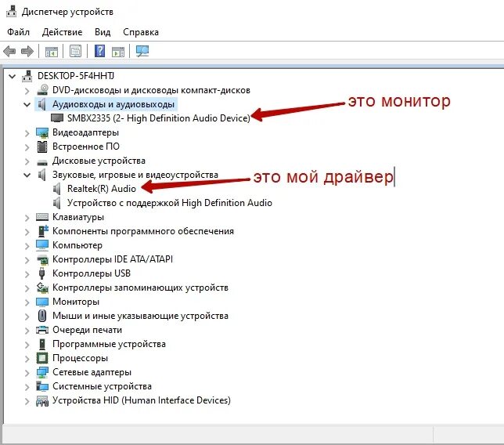Expand the Контроллеры IDE ATA/ATAPI arrow

point(27,260)
